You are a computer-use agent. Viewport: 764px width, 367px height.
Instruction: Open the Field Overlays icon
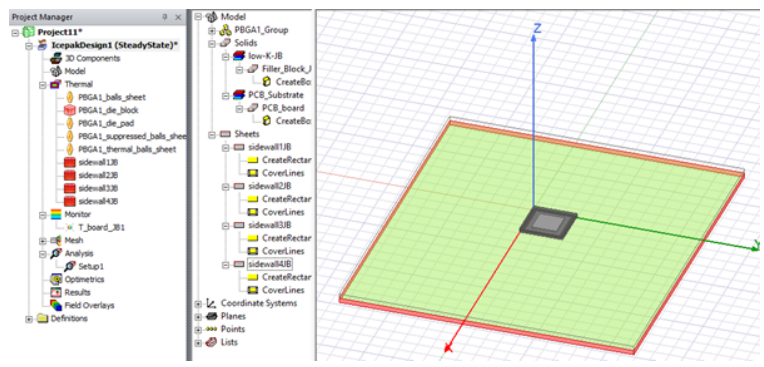click(x=56, y=306)
